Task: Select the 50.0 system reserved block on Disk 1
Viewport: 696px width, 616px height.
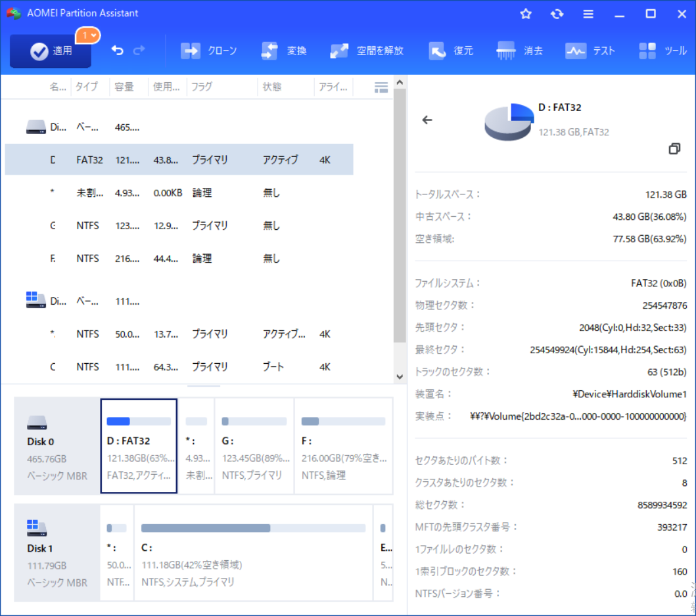Action: coord(117,553)
